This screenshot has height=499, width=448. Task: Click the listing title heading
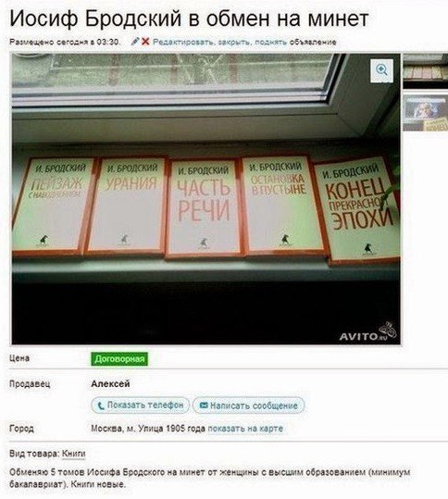[189, 19]
